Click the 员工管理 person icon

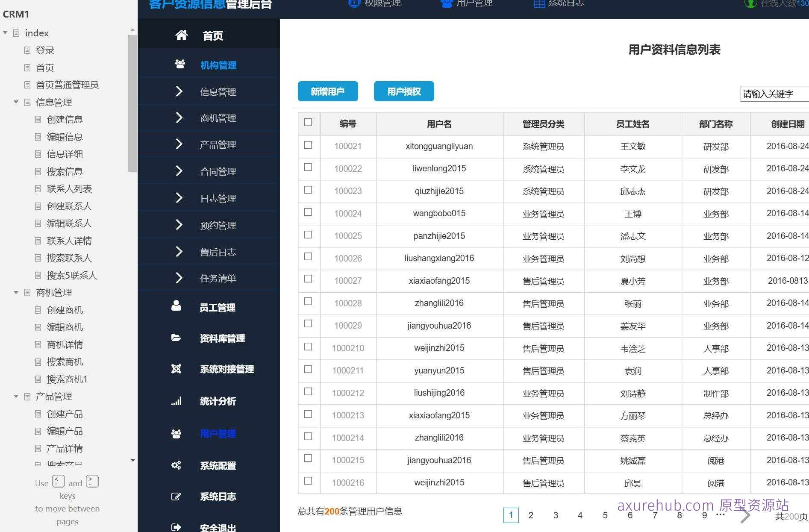(176, 306)
